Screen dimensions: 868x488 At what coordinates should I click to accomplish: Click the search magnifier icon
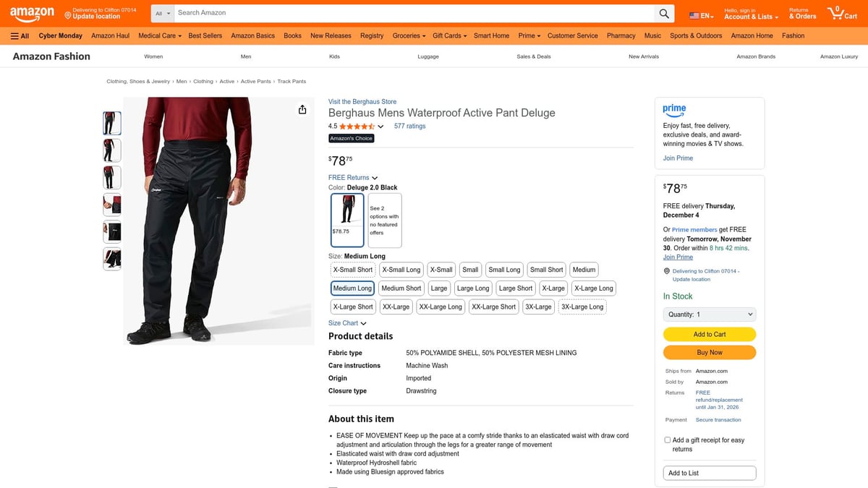click(664, 12)
